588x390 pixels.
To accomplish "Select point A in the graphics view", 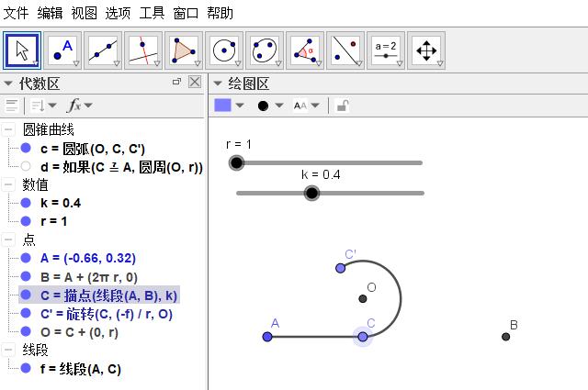I will [267, 337].
